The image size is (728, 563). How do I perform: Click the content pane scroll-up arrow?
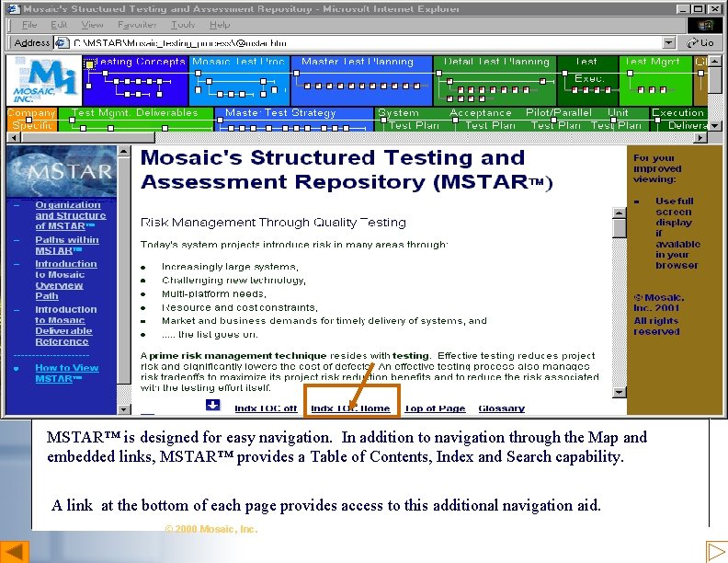tap(620, 213)
